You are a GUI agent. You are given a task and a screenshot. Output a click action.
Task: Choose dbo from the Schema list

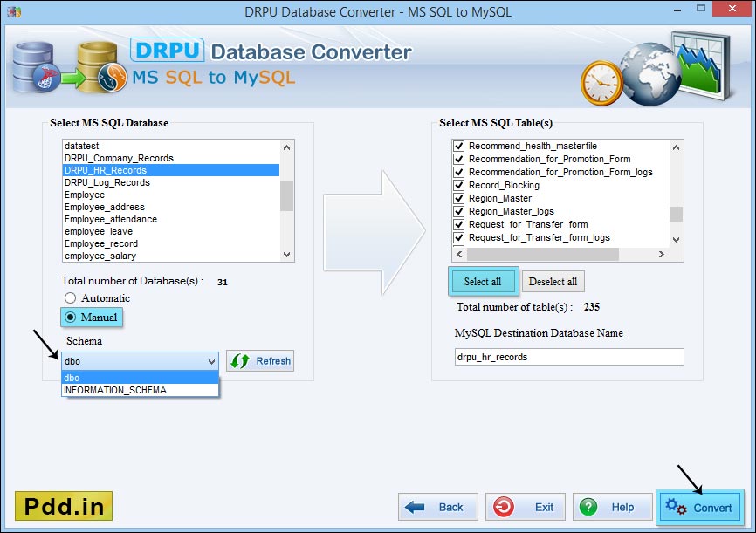140,378
